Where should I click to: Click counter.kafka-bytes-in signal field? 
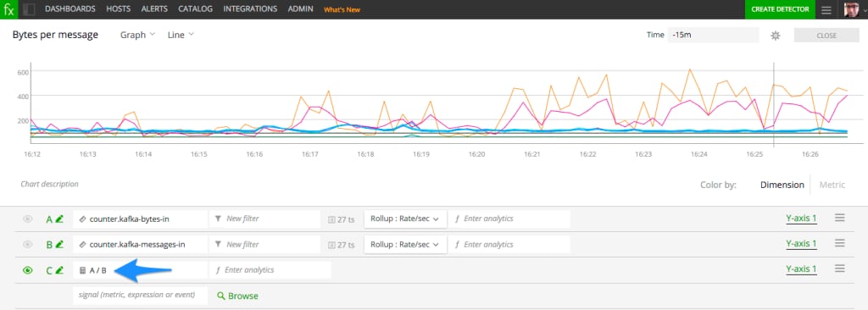point(140,219)
